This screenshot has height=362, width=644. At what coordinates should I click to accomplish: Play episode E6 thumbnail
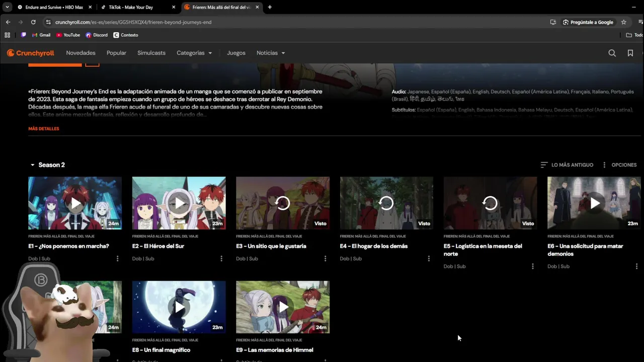(x=594, y=203)
